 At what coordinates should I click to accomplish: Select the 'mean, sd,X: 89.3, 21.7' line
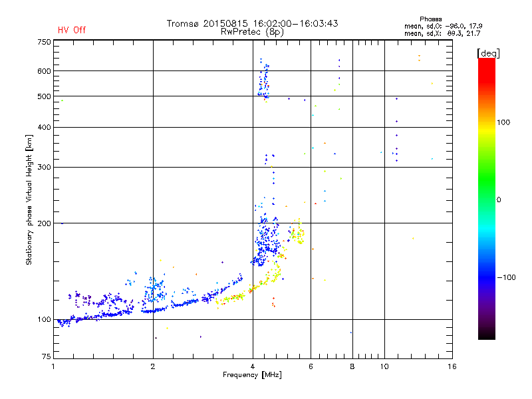pos(442,33)
